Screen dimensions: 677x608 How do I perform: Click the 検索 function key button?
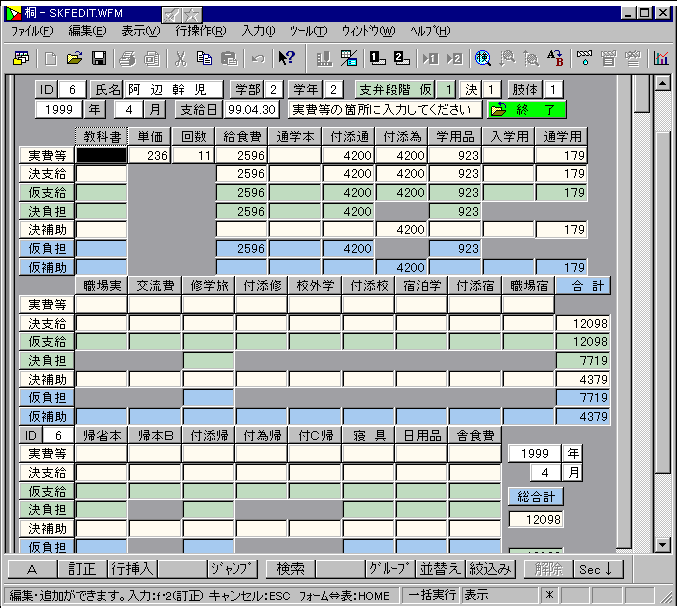289,569
